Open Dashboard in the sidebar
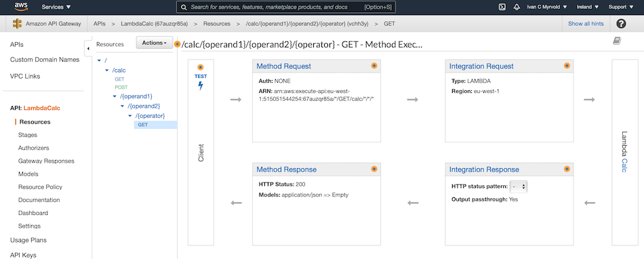This screenshot has height=259, width=644. [33, 213]
